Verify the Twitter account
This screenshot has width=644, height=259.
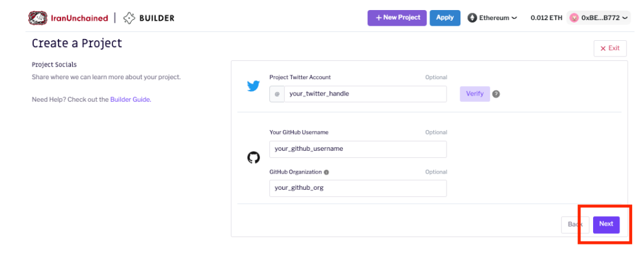point(475,94)
